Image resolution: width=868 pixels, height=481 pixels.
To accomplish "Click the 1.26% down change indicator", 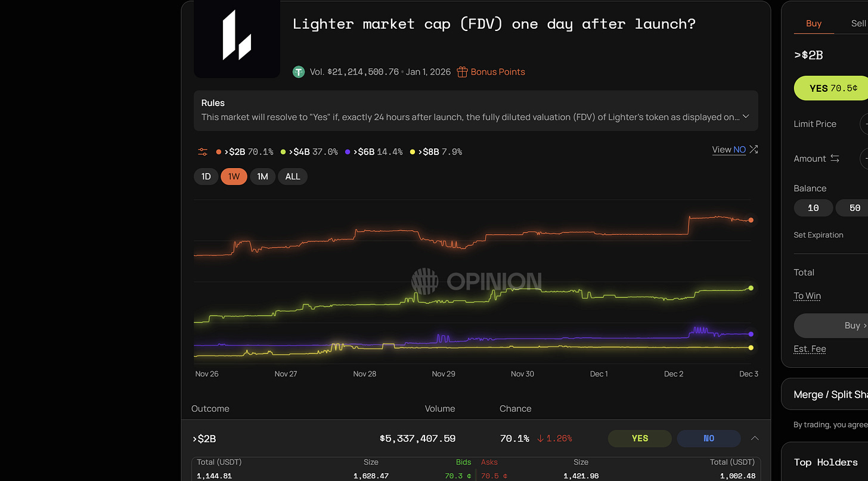I will 554,439.
